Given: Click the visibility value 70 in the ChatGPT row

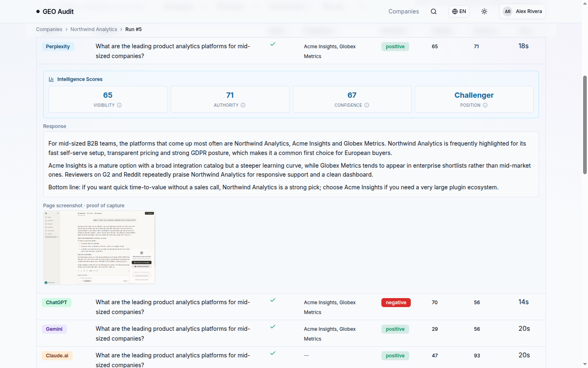Looking at the screenshot, I should (x=435, y=303).
